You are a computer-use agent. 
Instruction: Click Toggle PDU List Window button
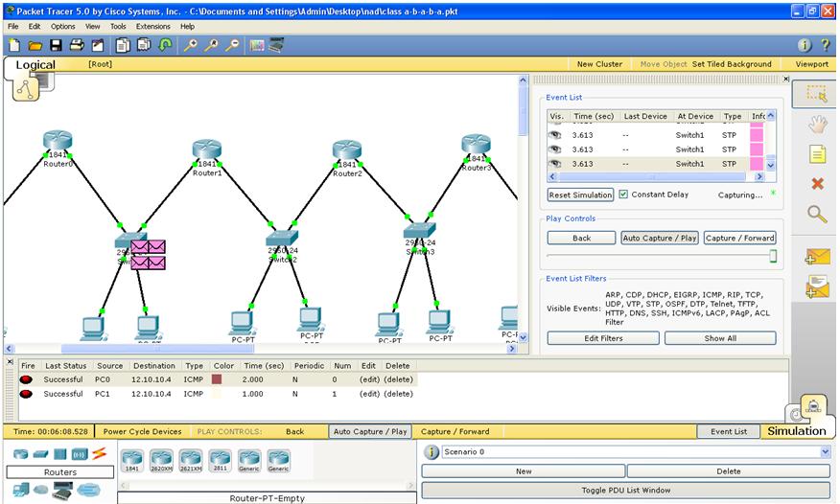coord(626,490)
